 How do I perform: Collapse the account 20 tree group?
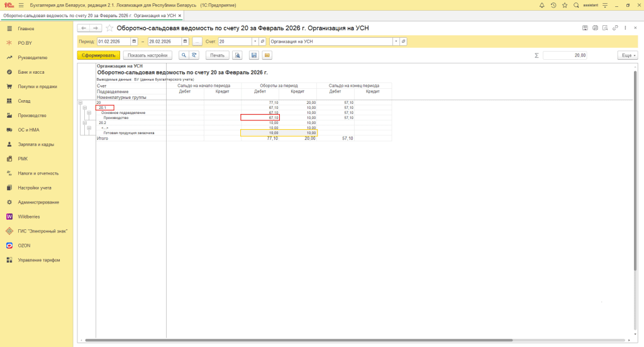(x=80, y=102)
